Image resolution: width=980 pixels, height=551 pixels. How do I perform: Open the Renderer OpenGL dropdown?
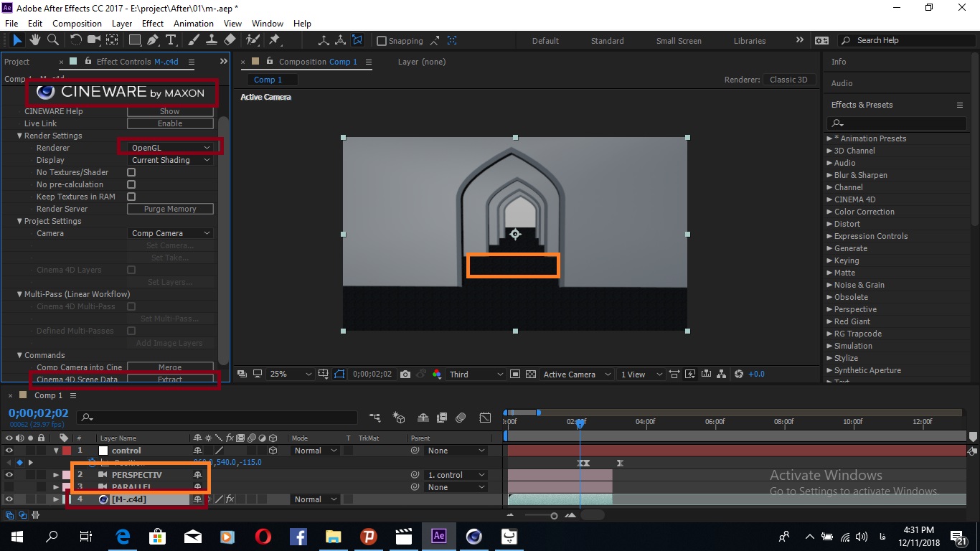pos(170,148)
